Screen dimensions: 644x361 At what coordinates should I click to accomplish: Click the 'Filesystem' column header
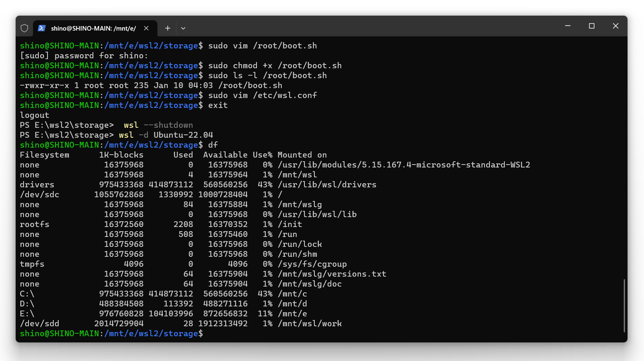coord(45,155)
